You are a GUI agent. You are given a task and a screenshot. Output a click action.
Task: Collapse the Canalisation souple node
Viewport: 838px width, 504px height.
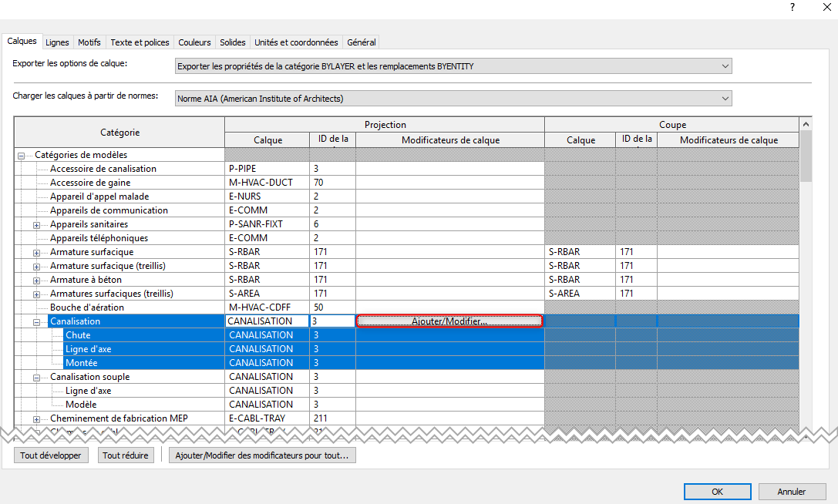pos(36,377)
